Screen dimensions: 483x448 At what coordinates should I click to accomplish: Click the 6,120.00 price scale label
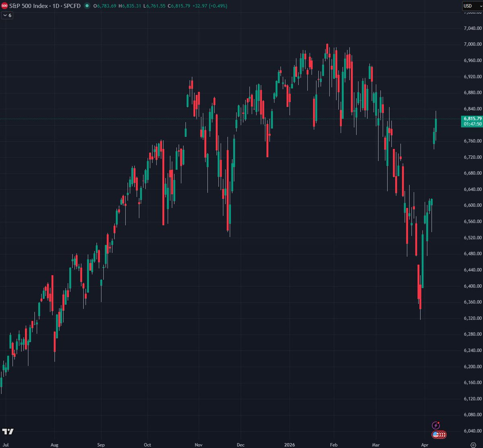point(473,399)
